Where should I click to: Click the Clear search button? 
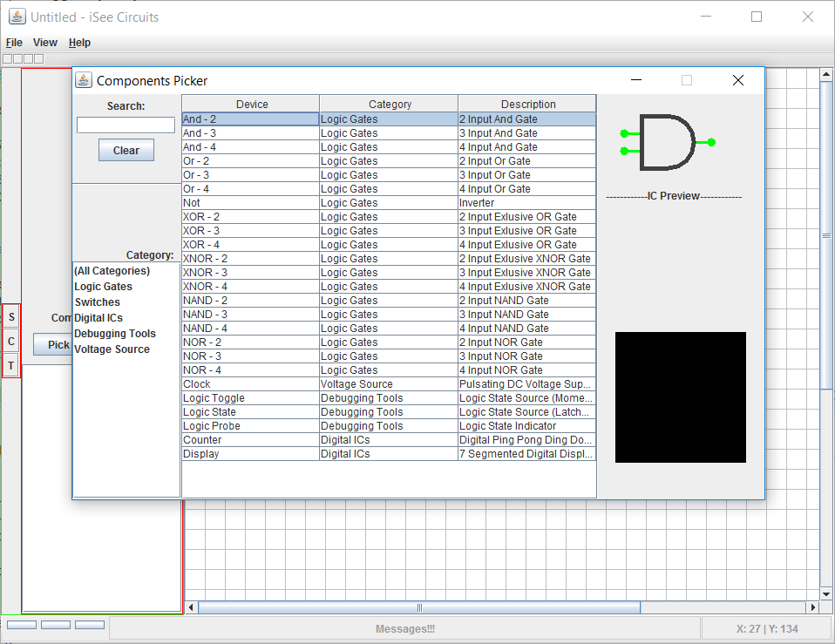pyautogui.click(x=126, y=150)
